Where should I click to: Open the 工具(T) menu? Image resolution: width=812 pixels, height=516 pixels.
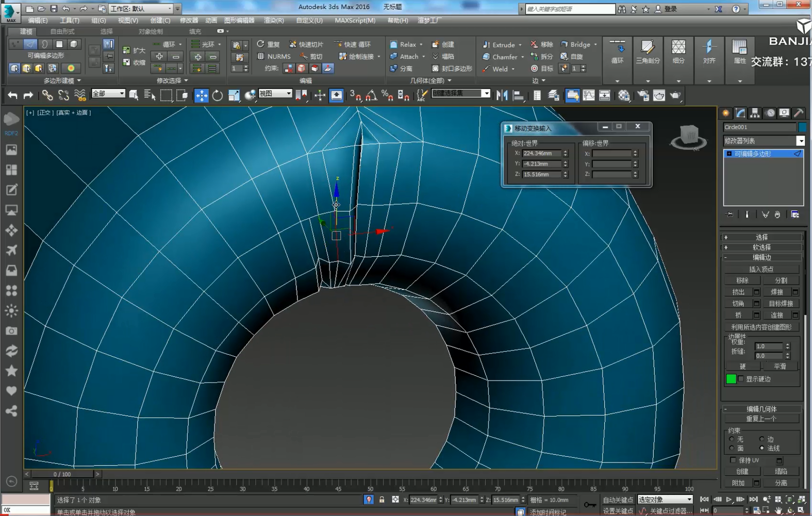[x=70, y=21]
